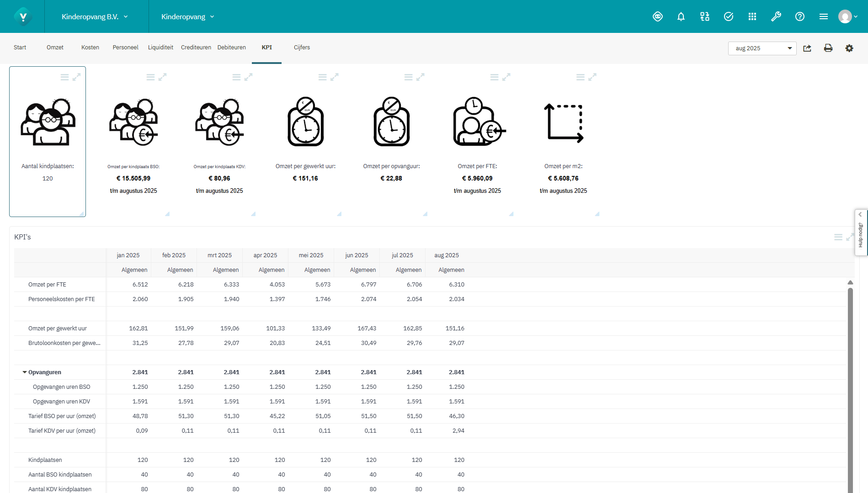Collapse the Opvanguren row group
The image size is (868, 493).
tap(25, 372)
